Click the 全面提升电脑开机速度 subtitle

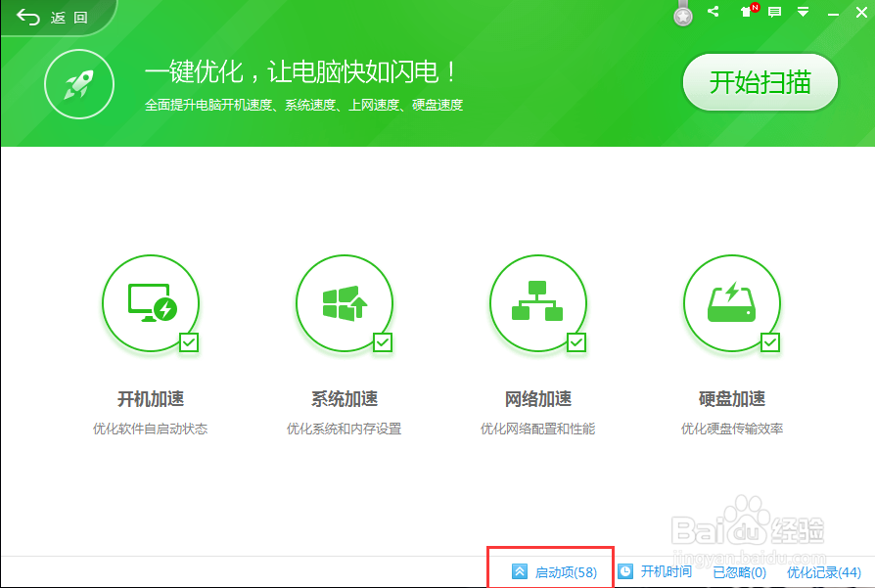tap(303, 105)
